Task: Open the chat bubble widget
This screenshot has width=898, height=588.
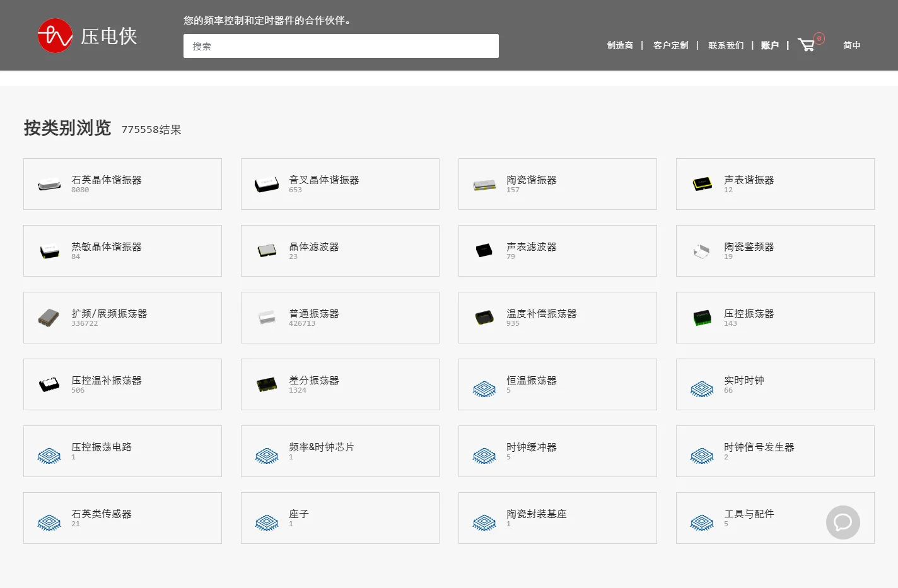Action: (x=843, y=522)
